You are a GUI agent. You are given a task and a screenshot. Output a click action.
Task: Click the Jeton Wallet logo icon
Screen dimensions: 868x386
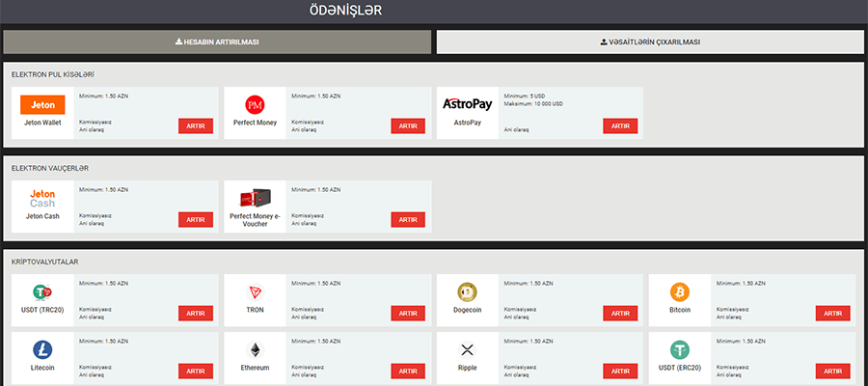pyautogui.click(x=42, y=104)
